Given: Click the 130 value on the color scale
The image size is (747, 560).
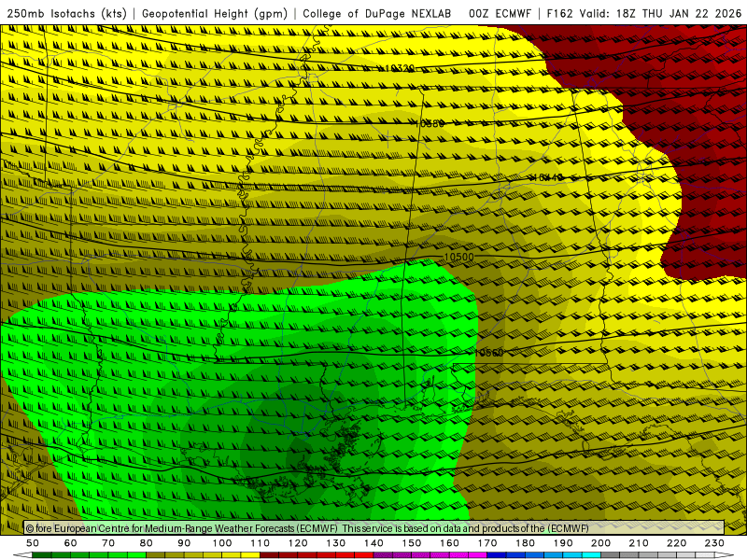Looking at the screenshot, I should click(335, 543).
